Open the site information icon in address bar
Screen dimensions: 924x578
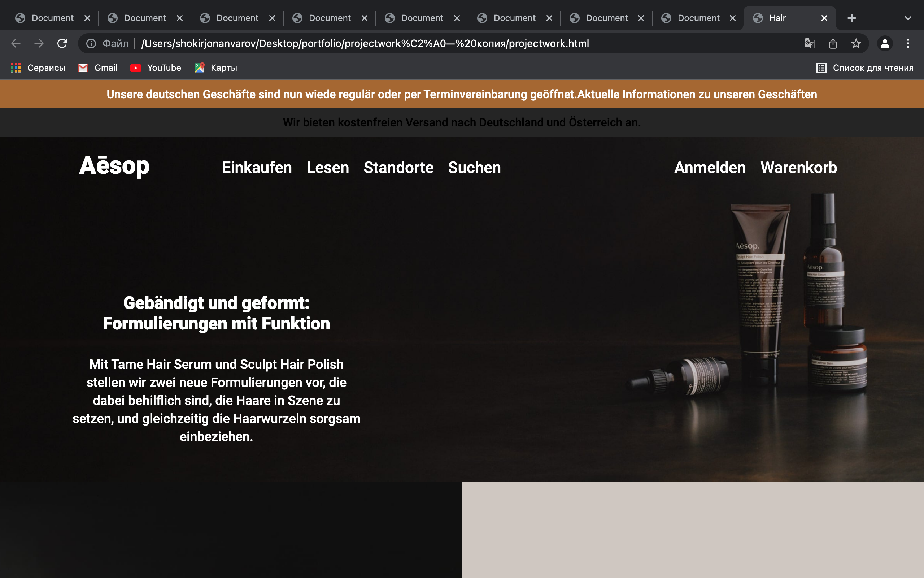91,44
